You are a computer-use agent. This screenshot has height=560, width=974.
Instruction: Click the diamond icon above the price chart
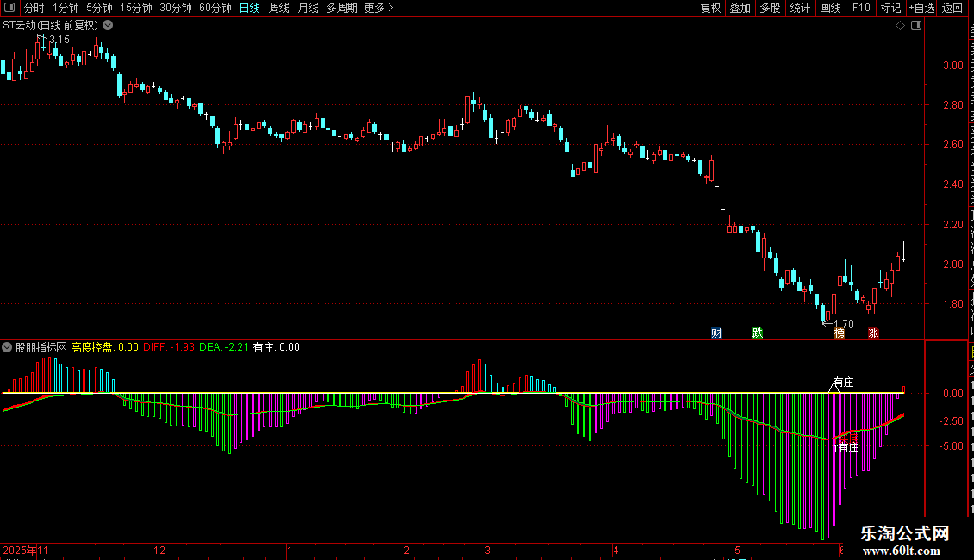pos(900,26)
